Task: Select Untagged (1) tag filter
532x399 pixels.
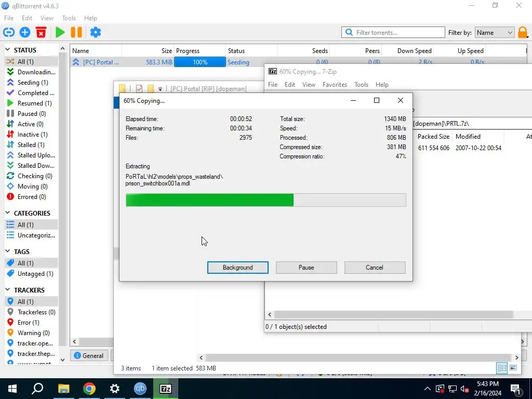Action: tap(31, 273)
